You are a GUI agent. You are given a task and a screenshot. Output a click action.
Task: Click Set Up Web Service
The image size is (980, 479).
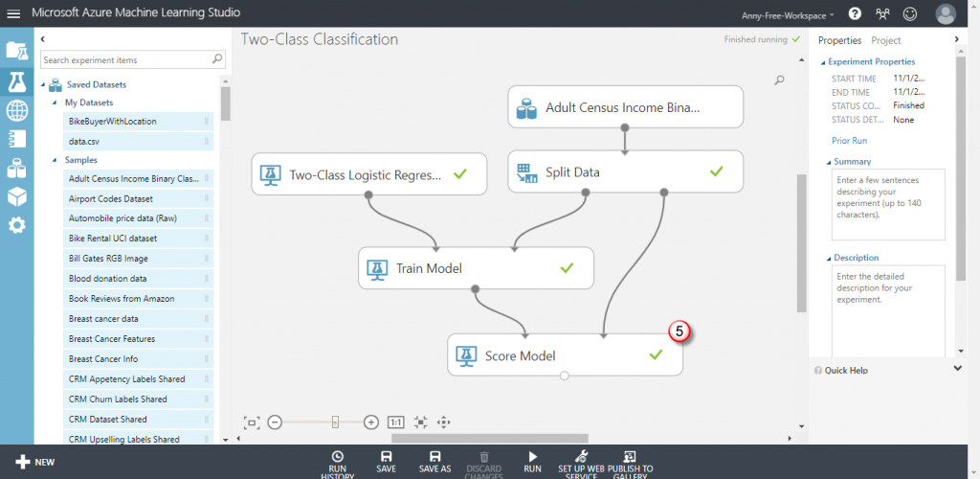581,465
